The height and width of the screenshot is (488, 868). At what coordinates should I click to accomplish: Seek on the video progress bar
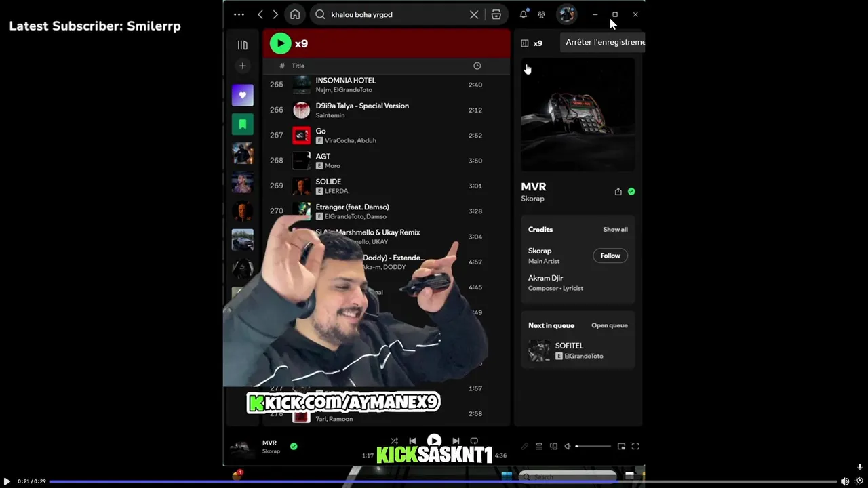click(443, 481)
